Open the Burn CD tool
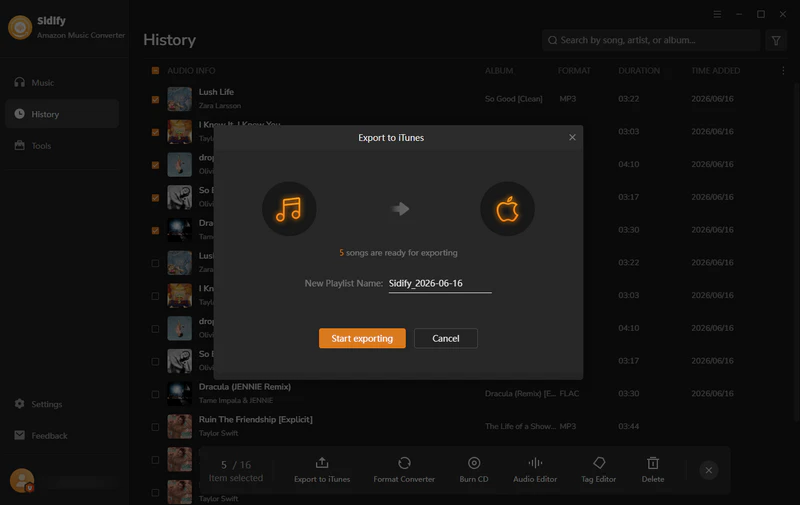The height and width of the screenshot is (505, 800). point(474,470)
